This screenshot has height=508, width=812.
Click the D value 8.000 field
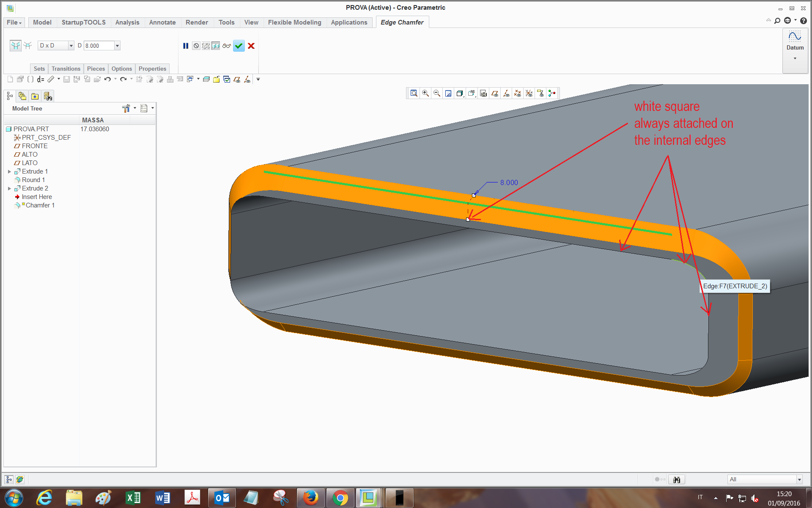pos(99,46)
